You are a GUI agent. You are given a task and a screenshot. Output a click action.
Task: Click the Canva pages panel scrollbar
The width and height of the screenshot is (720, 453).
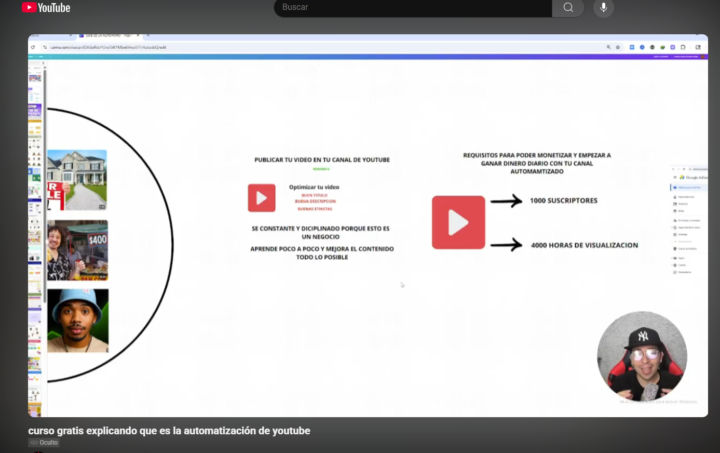point(45,184)
